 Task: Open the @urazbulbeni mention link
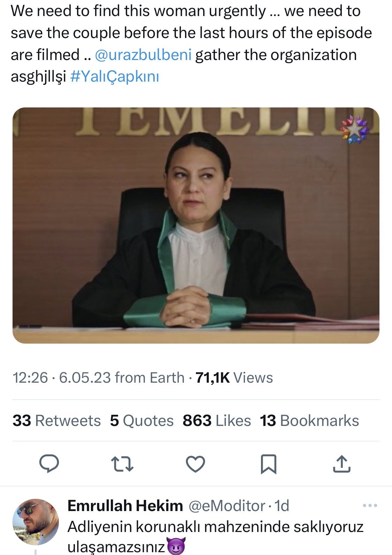tap(143, 55)
